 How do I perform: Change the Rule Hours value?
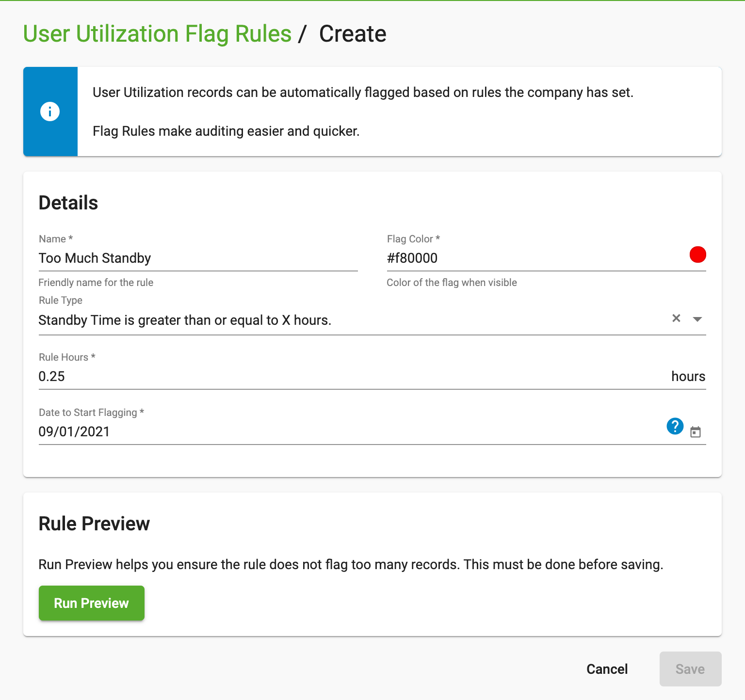point(291,376)
